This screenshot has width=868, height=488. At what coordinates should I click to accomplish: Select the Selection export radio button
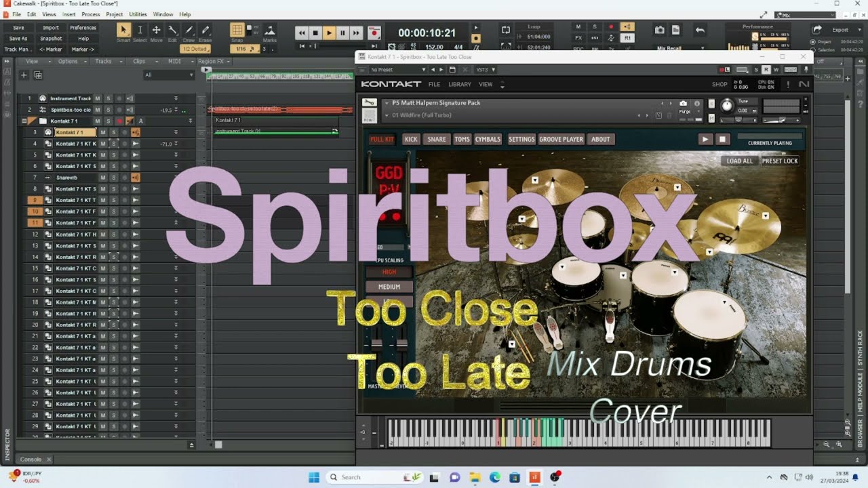813,49
